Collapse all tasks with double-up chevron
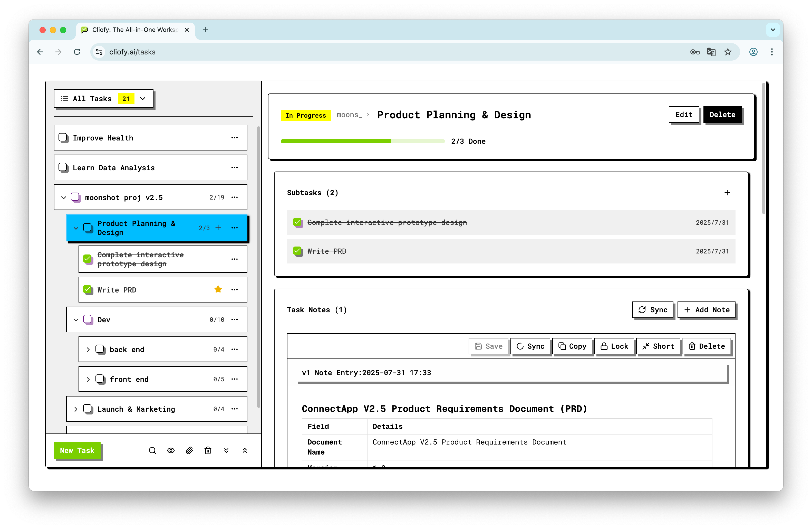 pyautogui.click(x=245, y=450)
